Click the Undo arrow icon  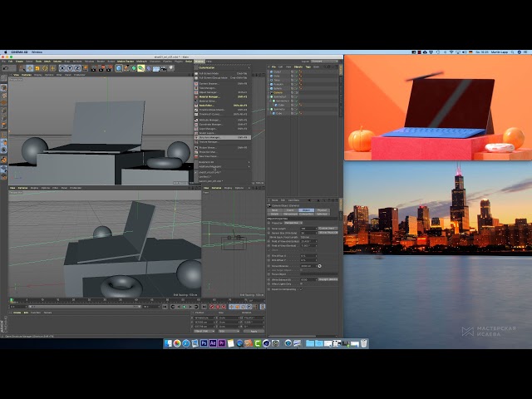click(5, 67)
